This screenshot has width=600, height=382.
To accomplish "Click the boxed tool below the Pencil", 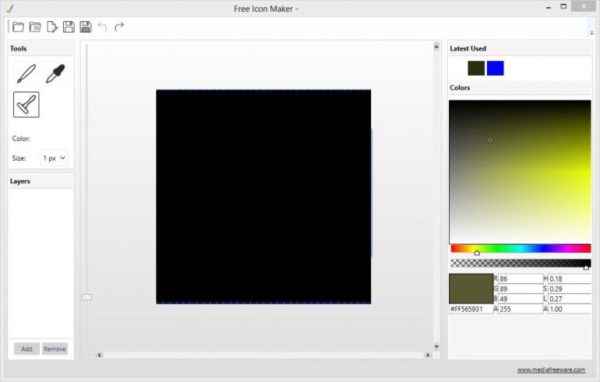I will [26, 104].
